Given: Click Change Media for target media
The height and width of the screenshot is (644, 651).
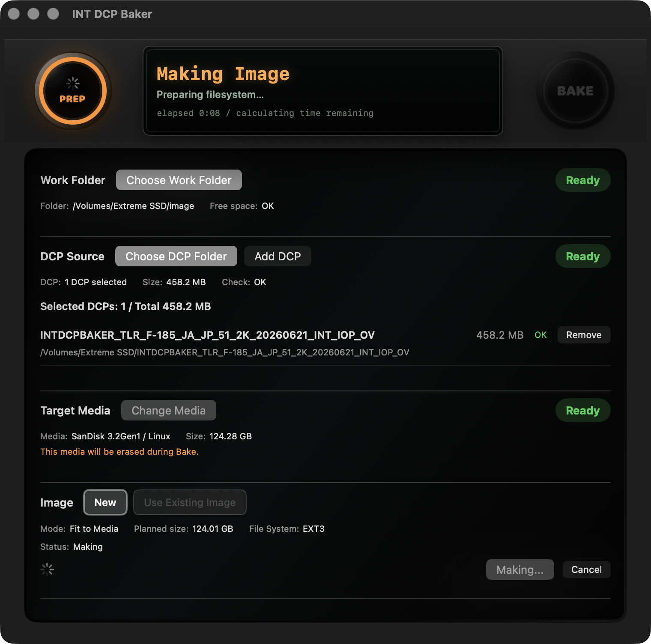Looking at the screenshot, I should click(169, 410).
